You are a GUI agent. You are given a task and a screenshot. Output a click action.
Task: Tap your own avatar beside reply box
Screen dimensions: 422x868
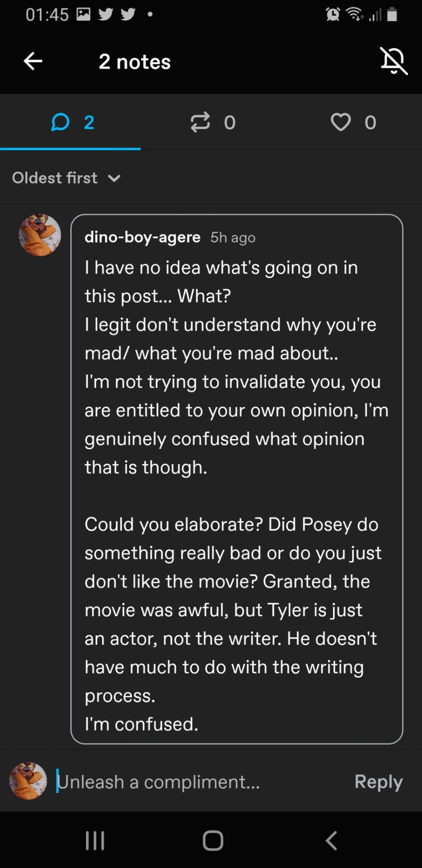pos(28,781)
